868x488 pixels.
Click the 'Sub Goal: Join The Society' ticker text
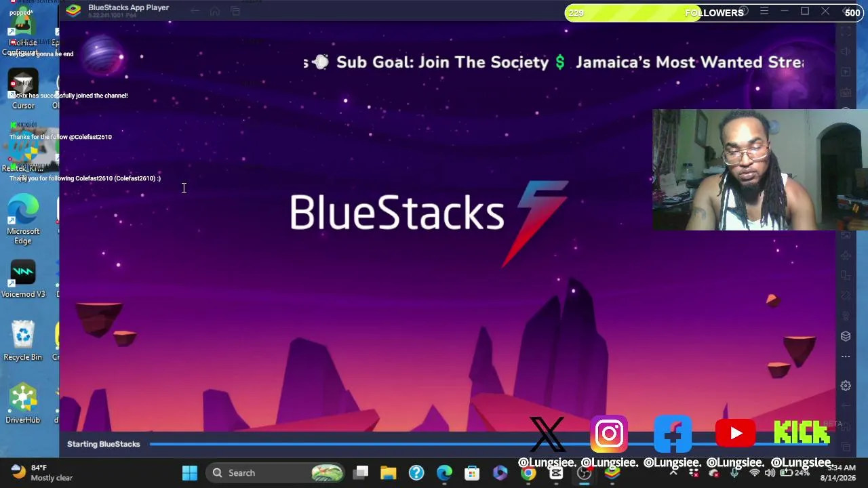click(442, 62)
